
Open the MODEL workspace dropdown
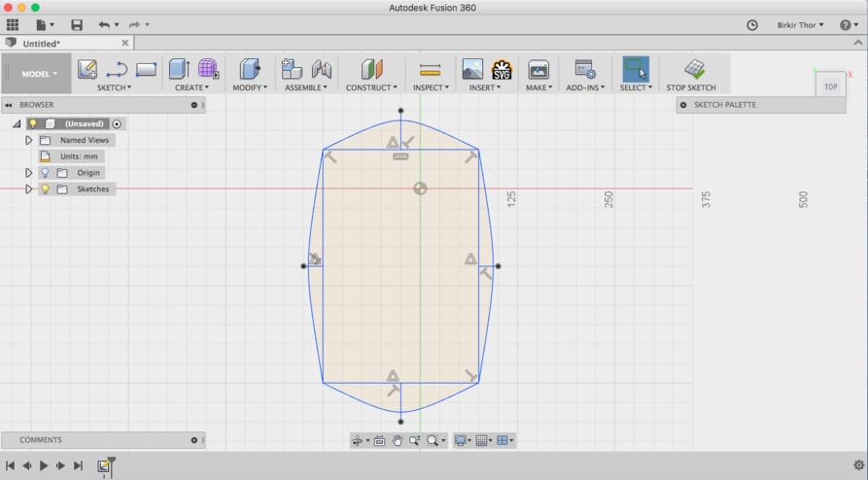[x=39, y=74]
